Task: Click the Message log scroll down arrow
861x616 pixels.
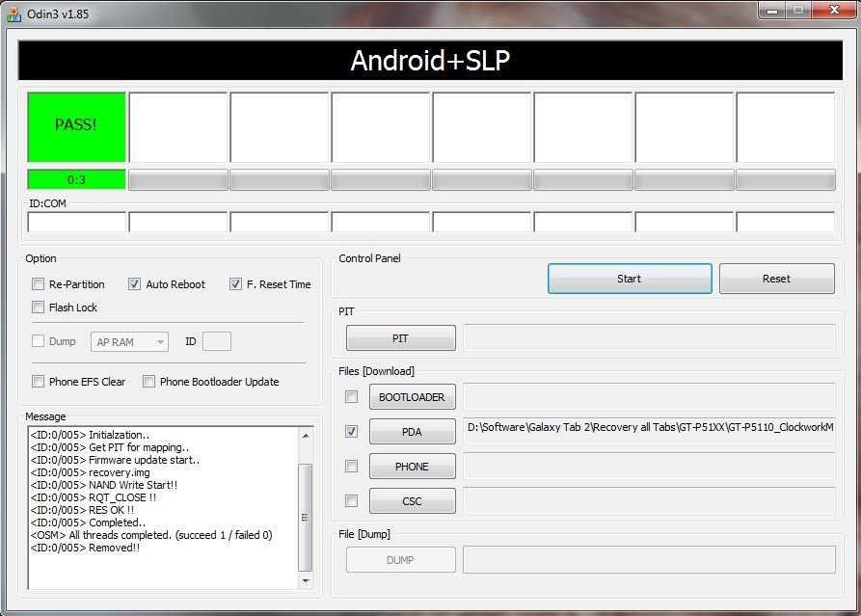Action: coord(306,581)
